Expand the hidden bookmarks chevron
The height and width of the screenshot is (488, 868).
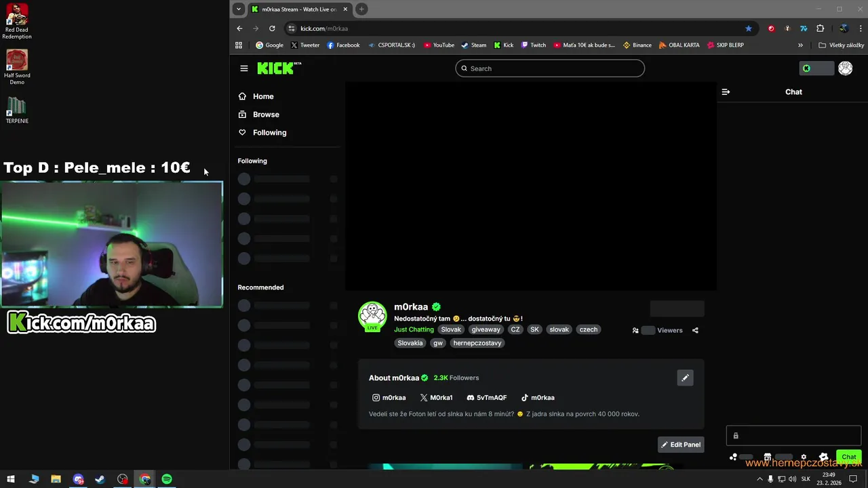coord(800,45)
